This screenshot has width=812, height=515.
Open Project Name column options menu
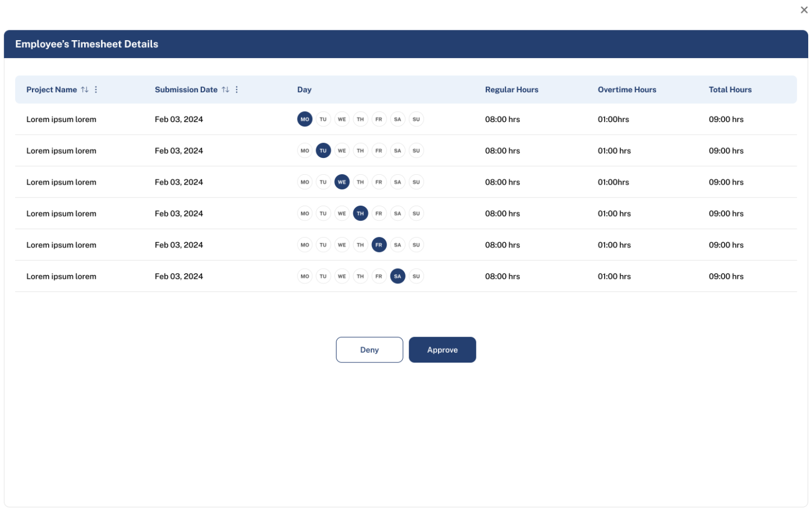click(x=96, y=90)
